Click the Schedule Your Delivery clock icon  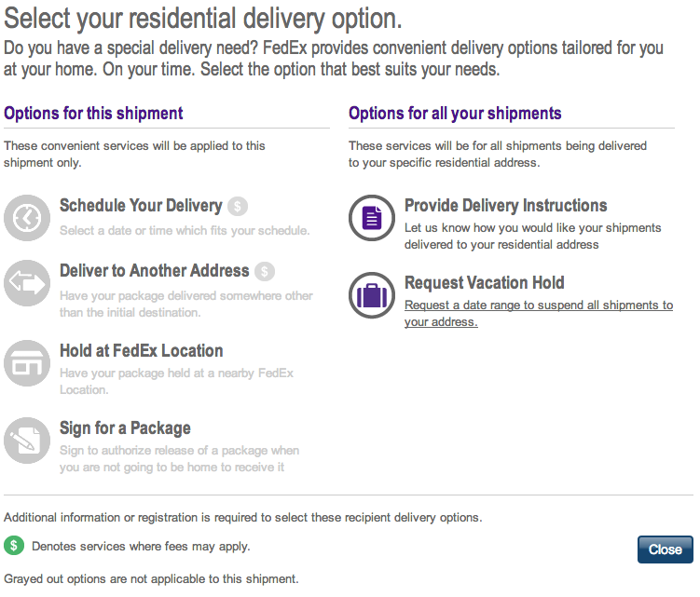coord(27,218)
